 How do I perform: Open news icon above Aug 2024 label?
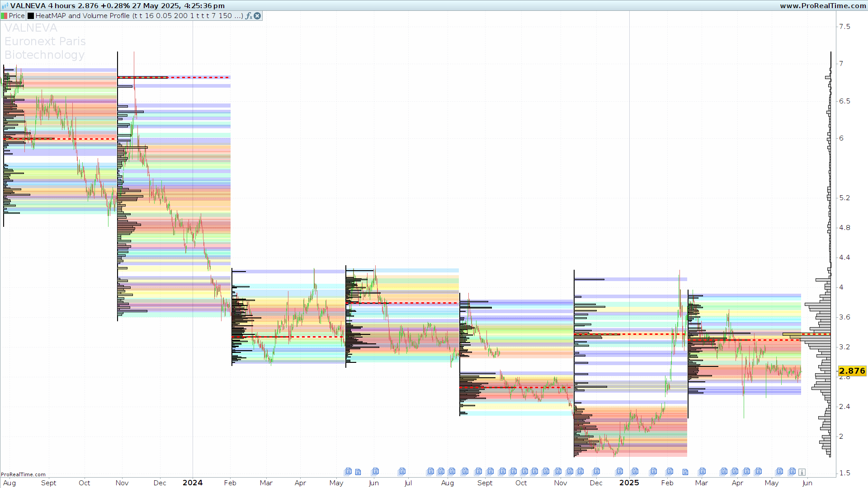(x=452, y=472)
